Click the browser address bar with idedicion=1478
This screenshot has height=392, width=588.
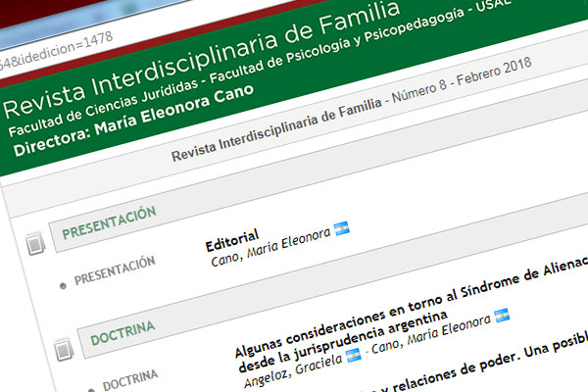coord(56,53)
